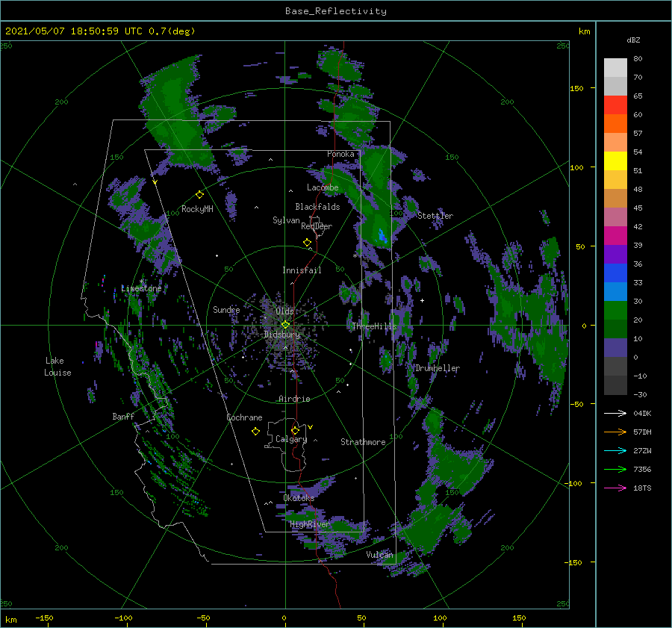Click the yellow diamond marker above Calgary label
This screenshot has width=672, height=628.
(295, 430)
